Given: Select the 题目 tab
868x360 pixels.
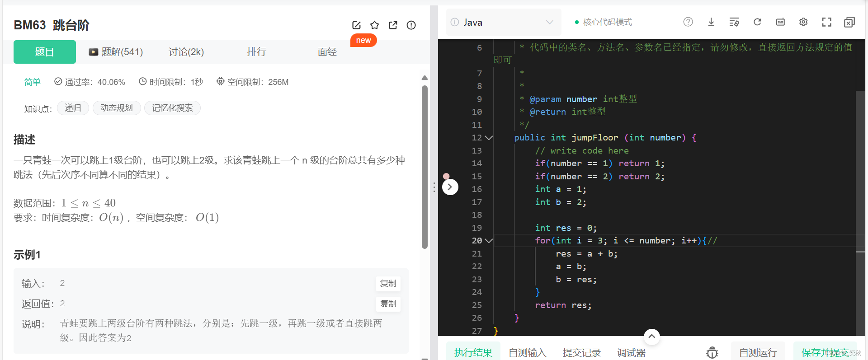Looking at the screenshot, I should 45,52.
